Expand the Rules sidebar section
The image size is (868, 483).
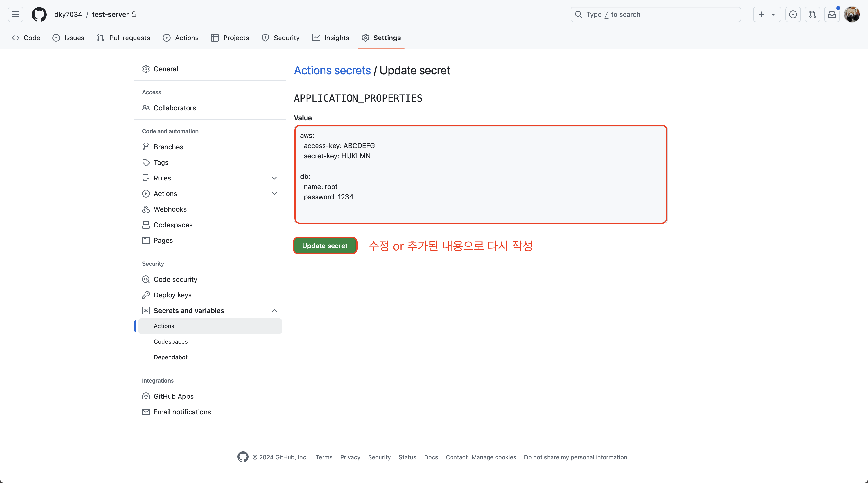click(x=274, y=178)
